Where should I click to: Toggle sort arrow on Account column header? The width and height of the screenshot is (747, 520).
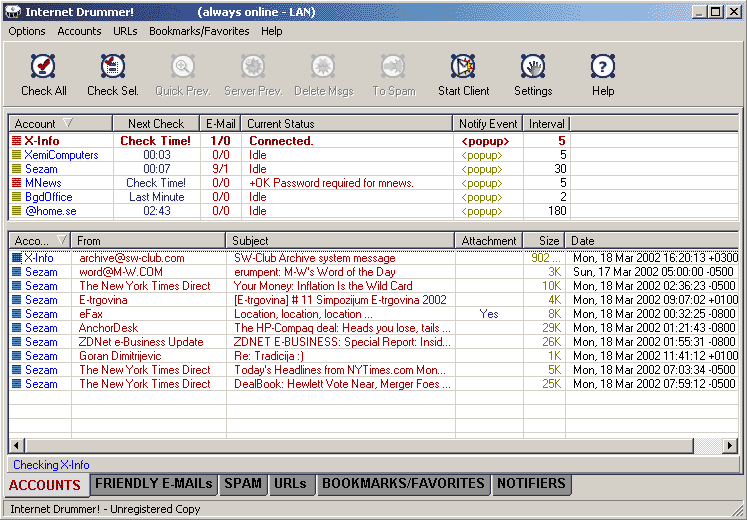pos(68,123)
